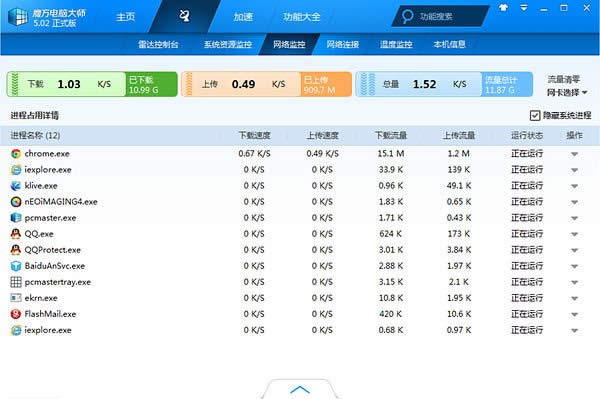This screenshot has height=399, width=600.
Task: Click the 流量清零 link
Action: point(564,79)
